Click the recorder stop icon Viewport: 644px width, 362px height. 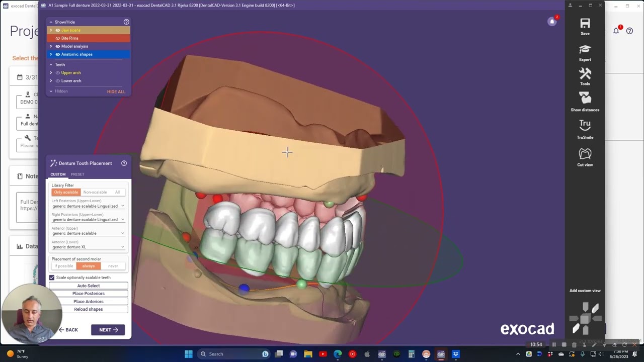coord(564,345)
